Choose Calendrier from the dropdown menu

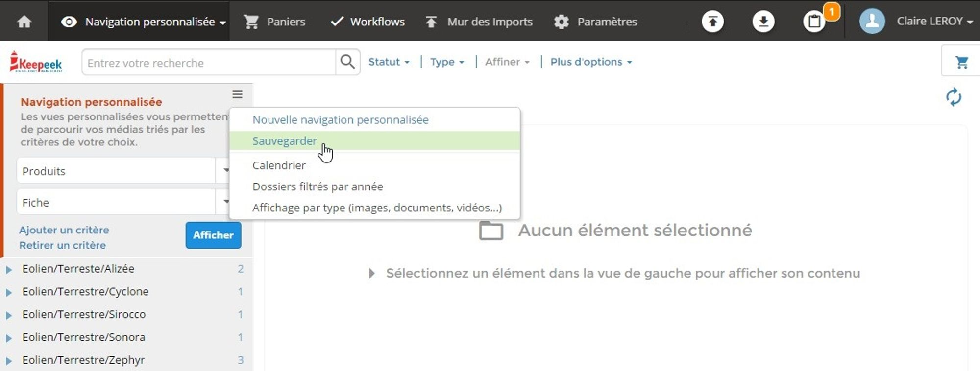click(x=279, y=165)
